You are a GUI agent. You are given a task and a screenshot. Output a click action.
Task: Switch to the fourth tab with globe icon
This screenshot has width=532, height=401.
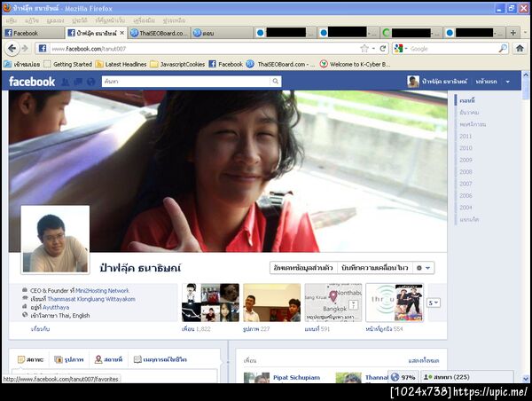pos(222,33)
